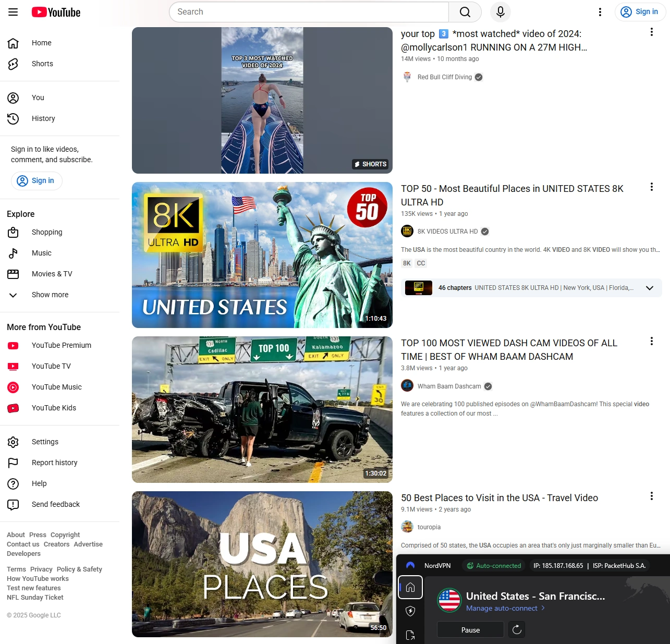The height and width of the screenshot is (644, 670).
Task: Click the Developers footer link
Action: click(23, 554)
